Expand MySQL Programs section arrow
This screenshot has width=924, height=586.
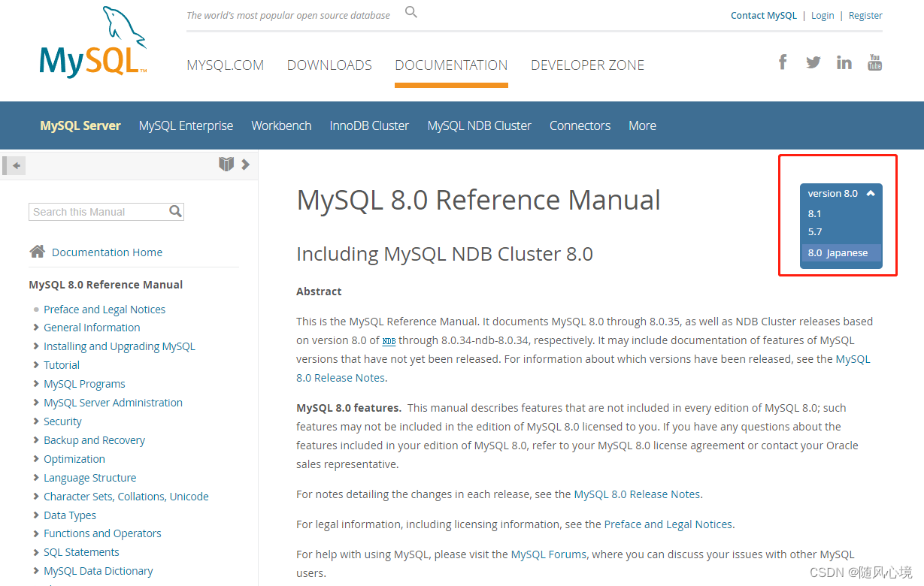click(x=36, y=383)
